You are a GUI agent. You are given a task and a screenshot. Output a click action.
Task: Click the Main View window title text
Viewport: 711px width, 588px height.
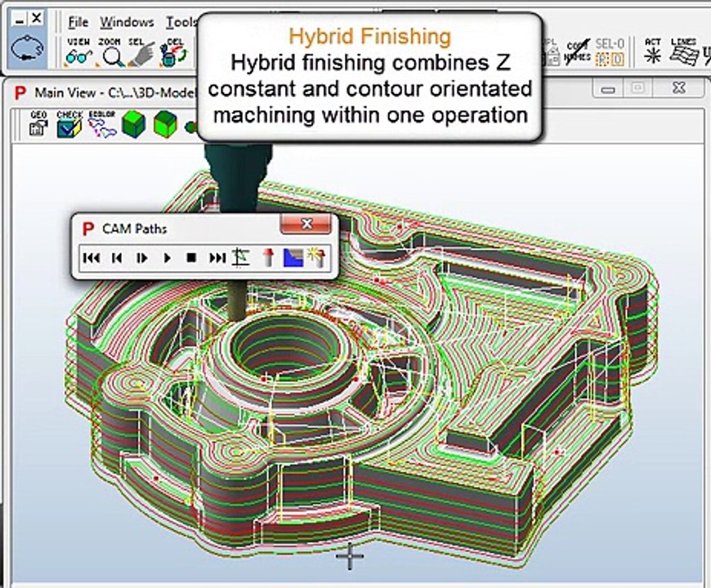(115, 93)
